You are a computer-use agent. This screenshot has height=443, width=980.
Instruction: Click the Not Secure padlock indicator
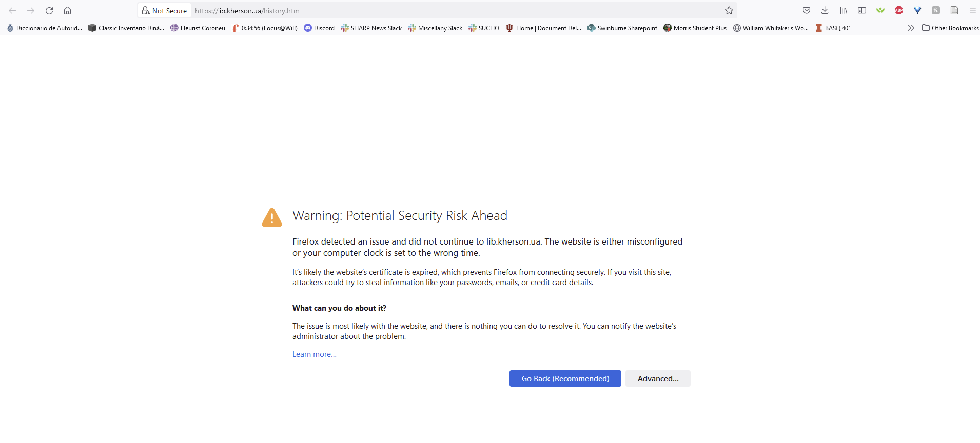point(165,10)
